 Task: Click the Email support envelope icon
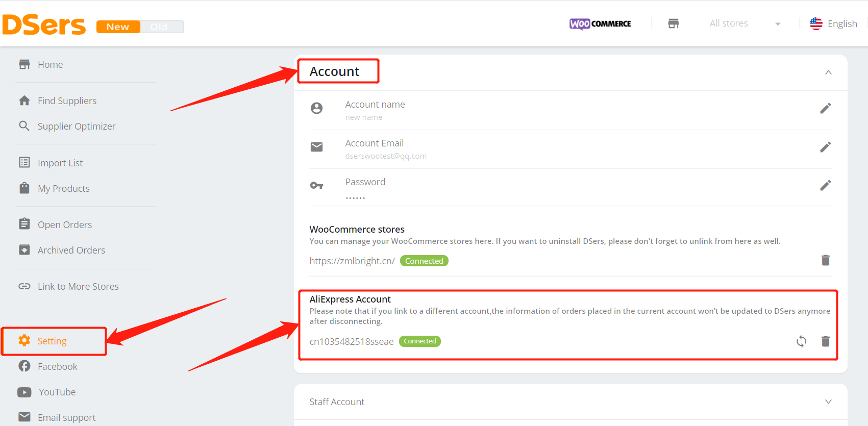24,417
